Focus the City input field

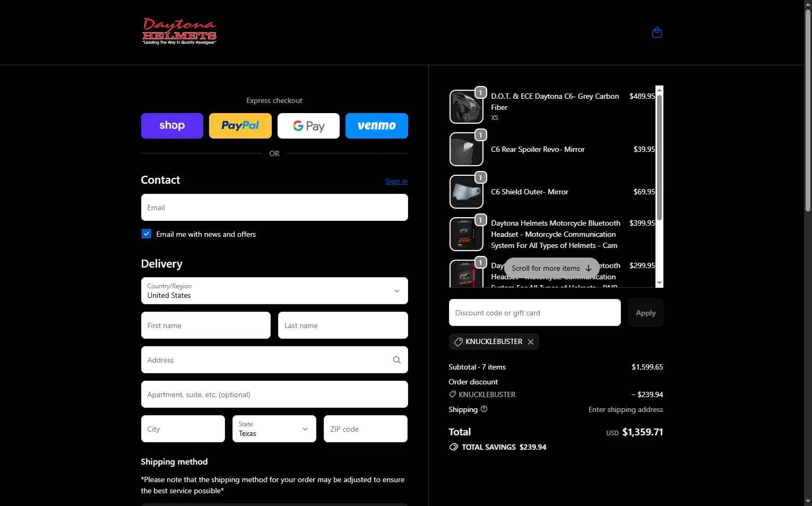pos(183,428)
